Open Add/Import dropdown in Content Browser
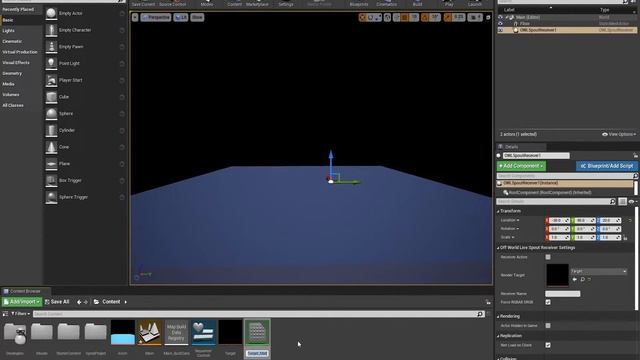 22,302
